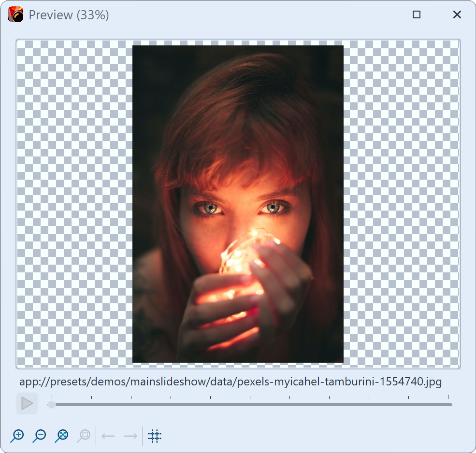Viewport: 476px width, 453px height.
Task: Go to the next image with right arrow
Action: click(x=130, y=436)
